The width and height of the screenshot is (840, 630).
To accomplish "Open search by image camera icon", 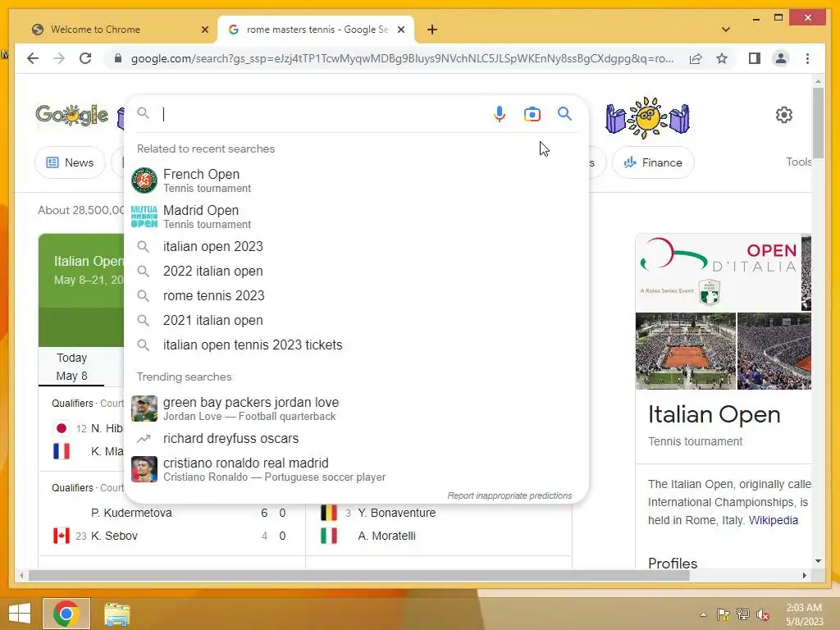I will (x=532, y=114).
